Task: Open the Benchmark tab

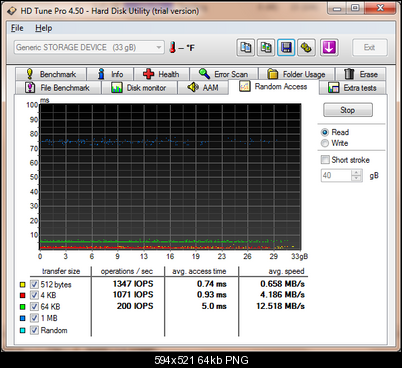Action: click(51, 74)
